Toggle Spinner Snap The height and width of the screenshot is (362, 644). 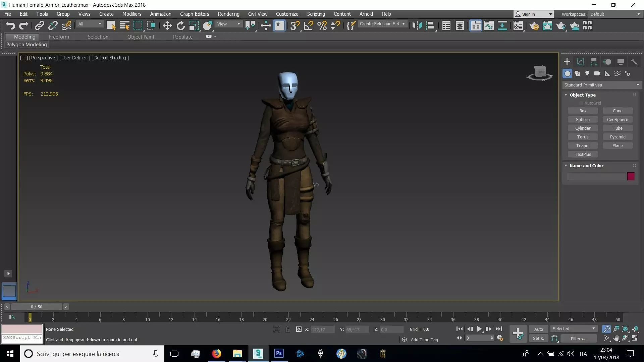coord(335,25)
